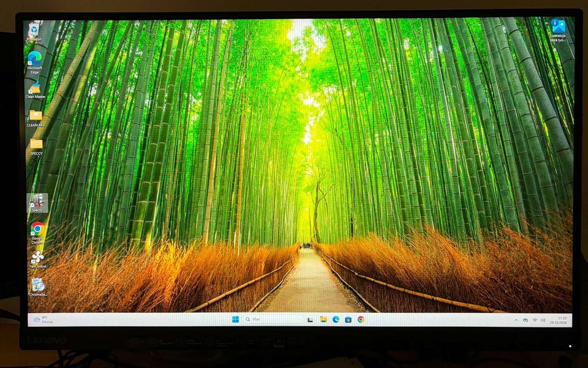Select the Clean Master broom shortcut
This screenshot has height=368, width=588.
36,90
